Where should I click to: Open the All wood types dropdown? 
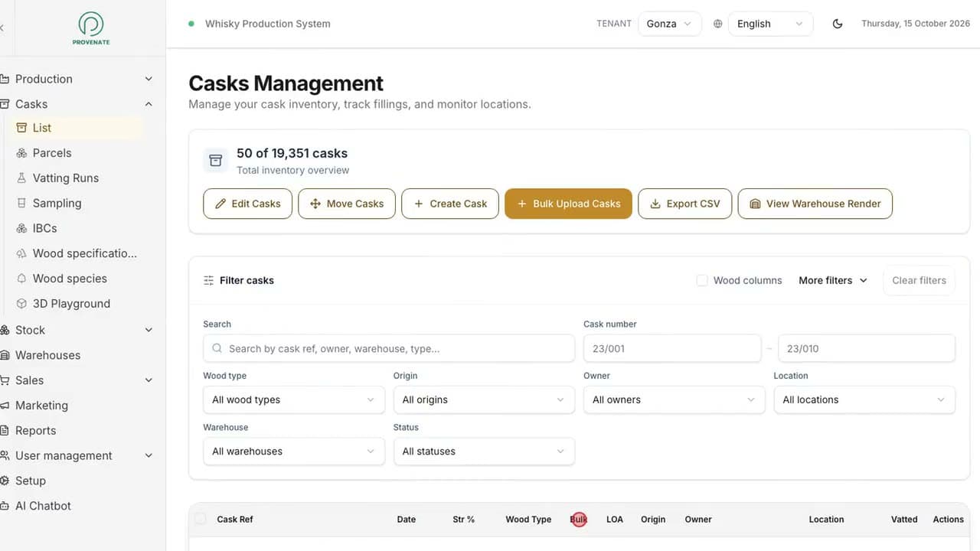coord(293,399)
